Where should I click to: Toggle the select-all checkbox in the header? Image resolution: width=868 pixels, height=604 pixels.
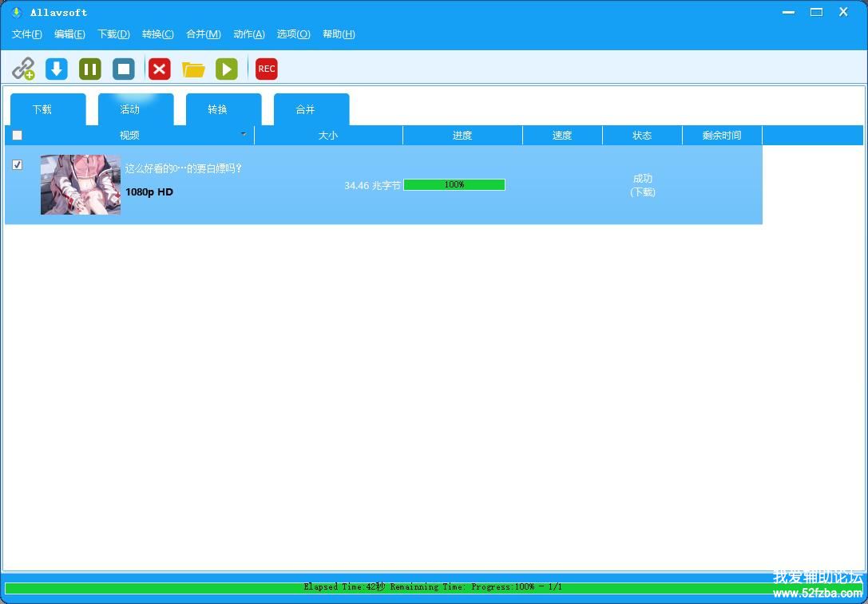(17, 135)
